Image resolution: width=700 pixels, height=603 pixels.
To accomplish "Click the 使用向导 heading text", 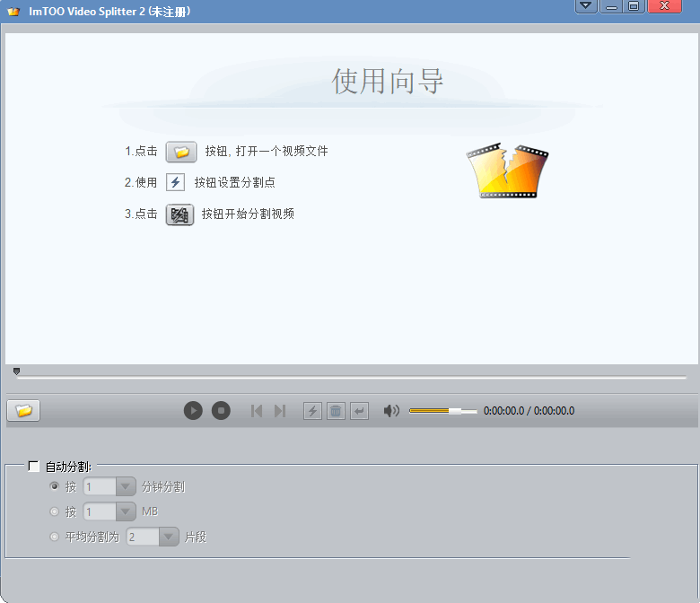I will click(x=387, y=82).
